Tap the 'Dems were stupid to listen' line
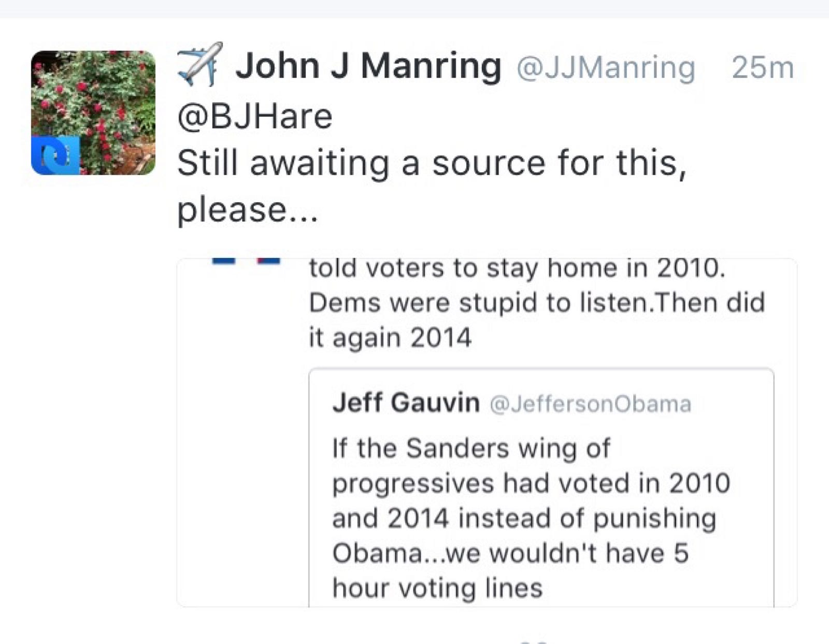 point(537,303)
